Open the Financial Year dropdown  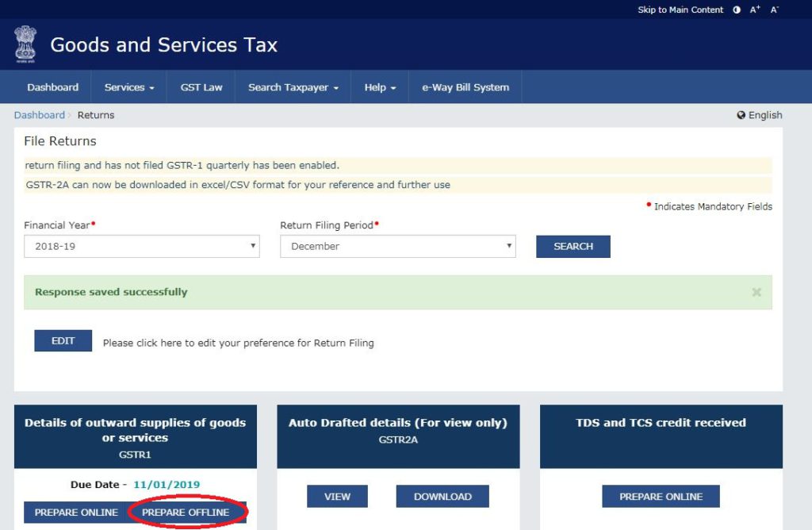[x=142, y=247]
